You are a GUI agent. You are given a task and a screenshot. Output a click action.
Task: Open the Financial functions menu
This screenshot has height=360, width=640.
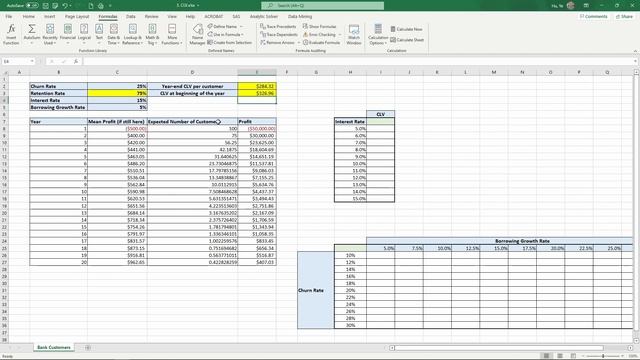tap(68, 34)
